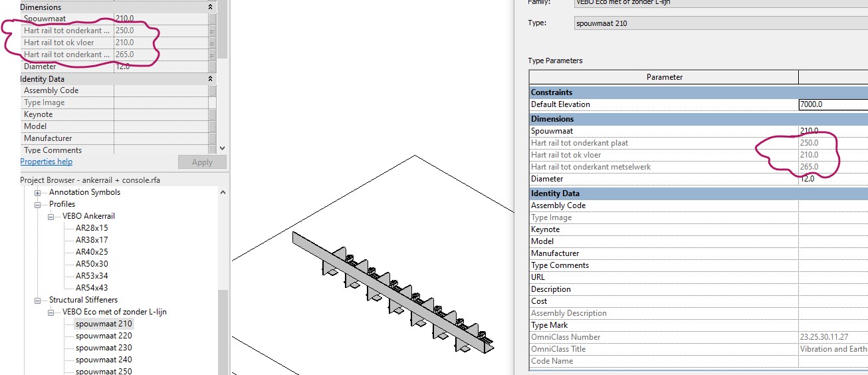Click the Parameter column header
Viewport: 868px width, 375px height.
pos(665,77)
